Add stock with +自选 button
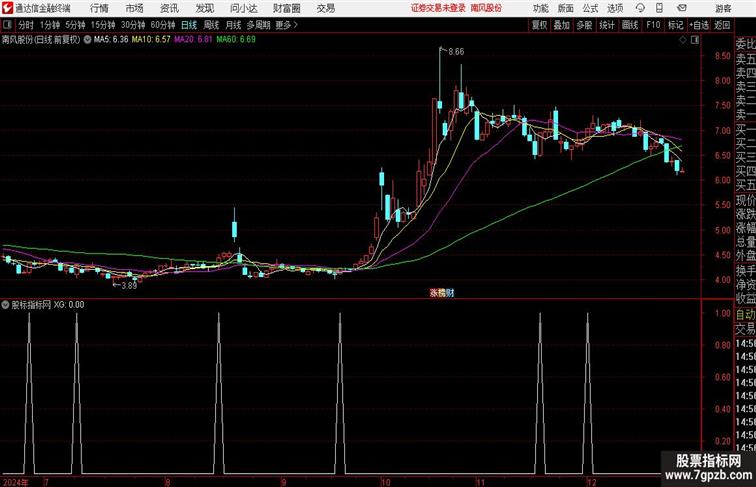This screenshot has height=487, width=756. click(699, 25)
